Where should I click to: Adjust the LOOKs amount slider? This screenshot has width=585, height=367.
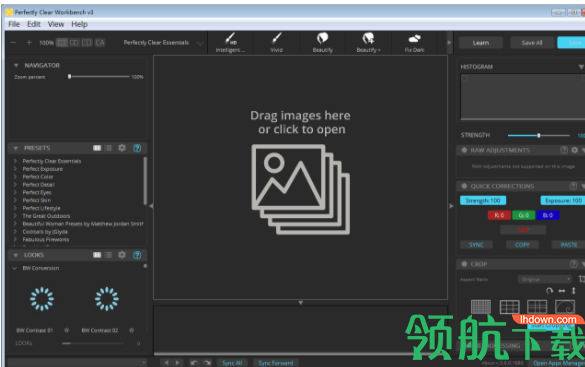click(93, 343)
